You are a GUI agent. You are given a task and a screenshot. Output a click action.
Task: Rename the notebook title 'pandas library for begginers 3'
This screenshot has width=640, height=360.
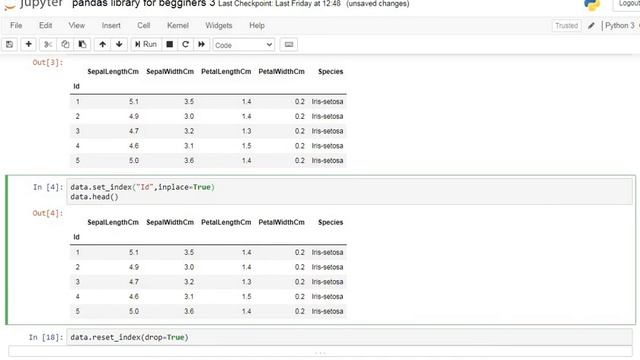tap(143, 4)
